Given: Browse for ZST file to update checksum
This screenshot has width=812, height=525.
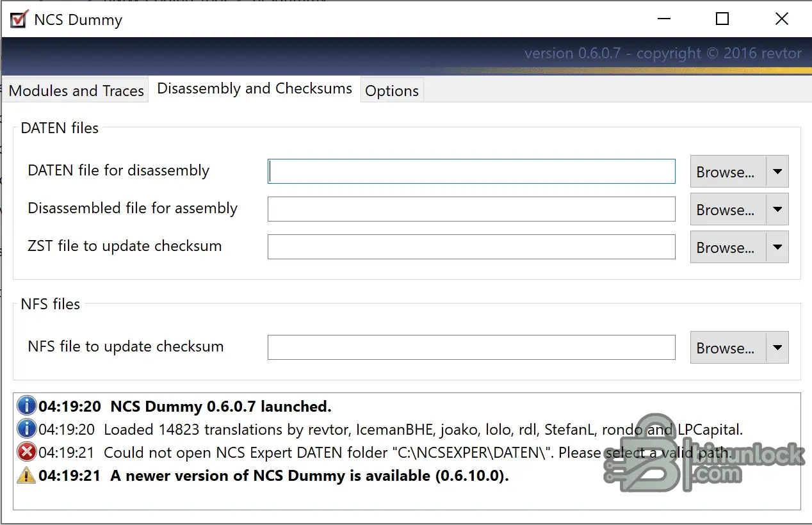Looking at the screenshot, I should pos(728,247).
